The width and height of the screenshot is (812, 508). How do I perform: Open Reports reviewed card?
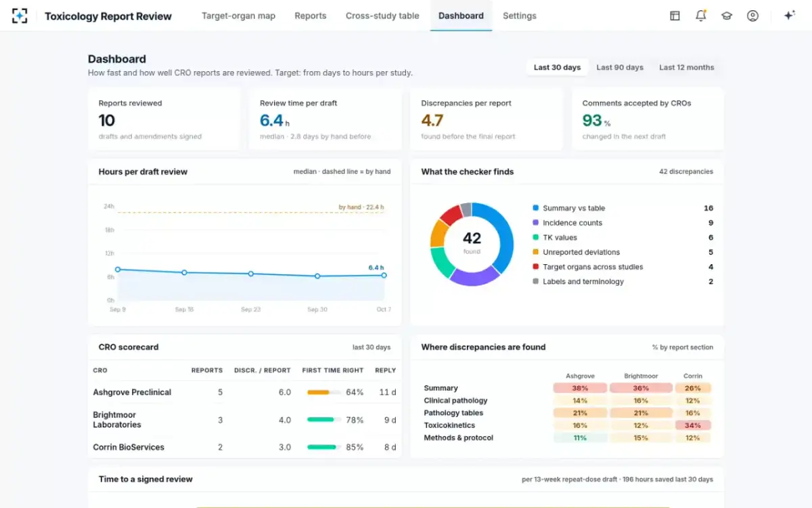(164, 119)
